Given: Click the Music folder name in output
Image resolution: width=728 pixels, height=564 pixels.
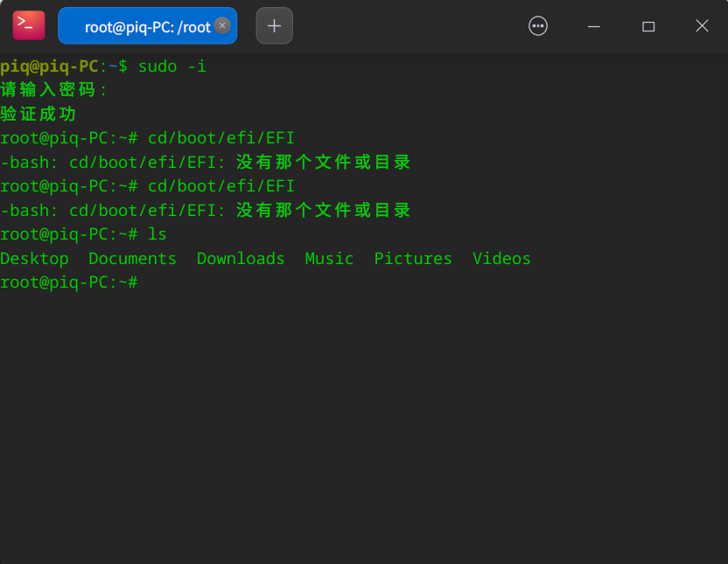Looking at the screenshot, I should 329,258.
